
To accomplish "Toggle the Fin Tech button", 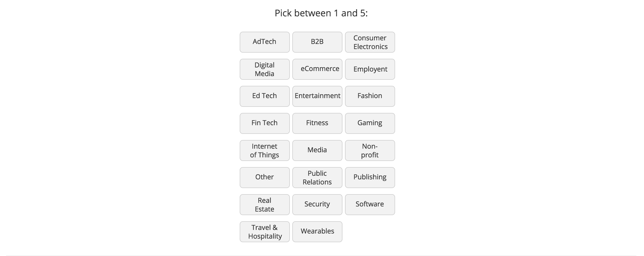I will point(264,123).
